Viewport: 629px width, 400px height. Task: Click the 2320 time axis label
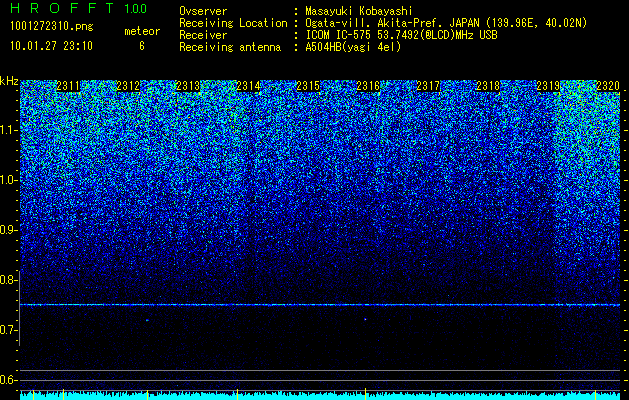[608, 86]
